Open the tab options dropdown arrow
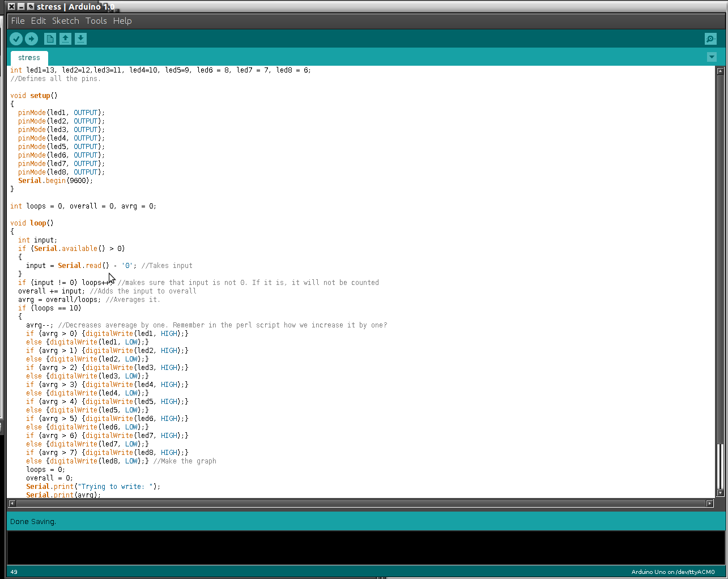 (x=712, y=57)
